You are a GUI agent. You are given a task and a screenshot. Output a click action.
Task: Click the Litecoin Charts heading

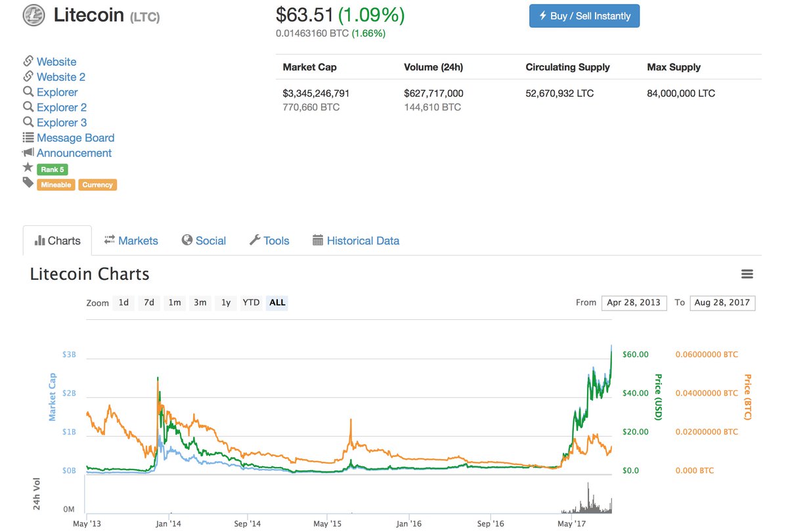click(90, 274)
